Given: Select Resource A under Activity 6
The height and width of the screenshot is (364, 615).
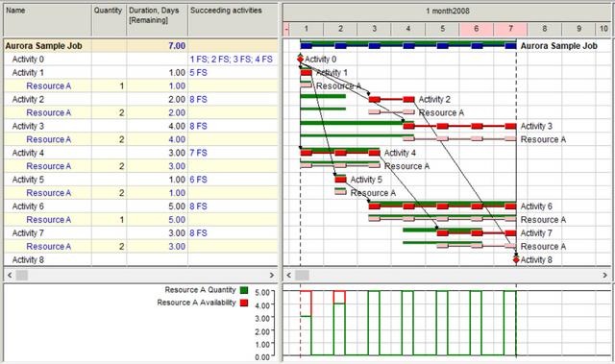Looking at the screenshot, I should coord(49,219).
